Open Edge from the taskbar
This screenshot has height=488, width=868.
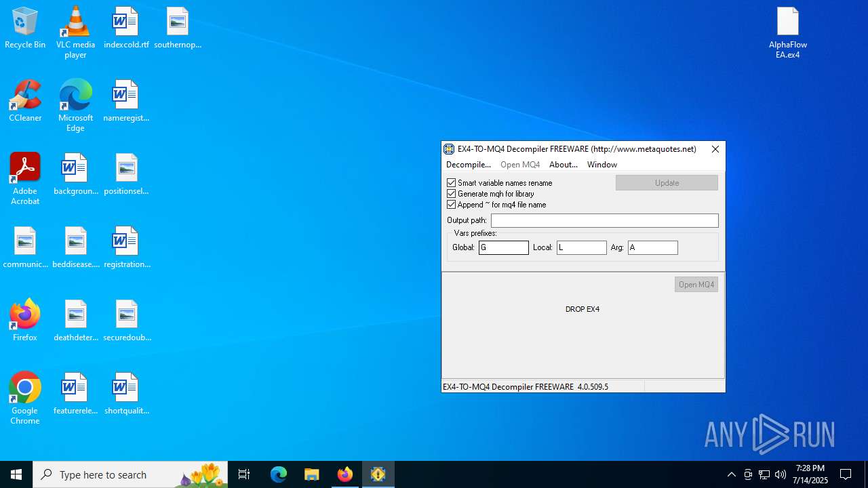[279, 474]
